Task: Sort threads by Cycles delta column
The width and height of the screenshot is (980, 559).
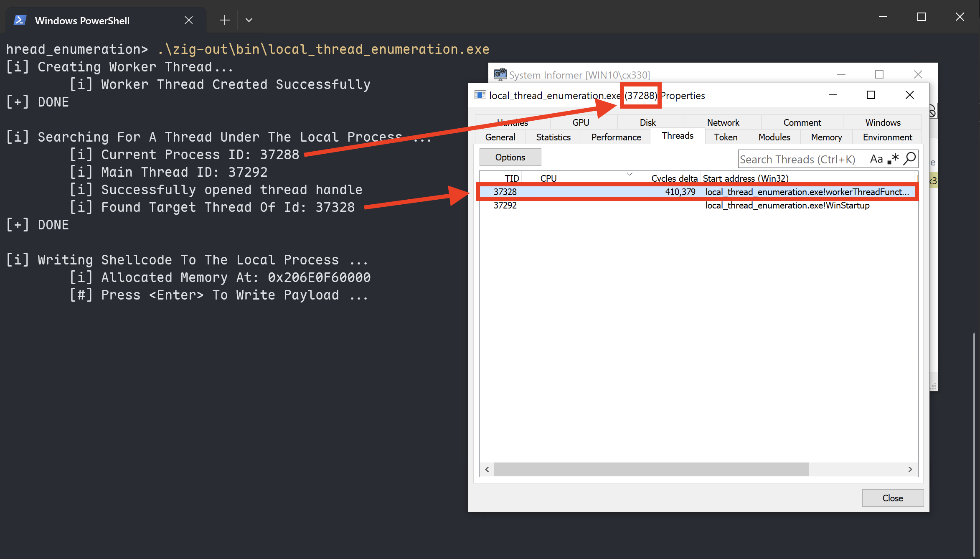Action: point(674,178)
